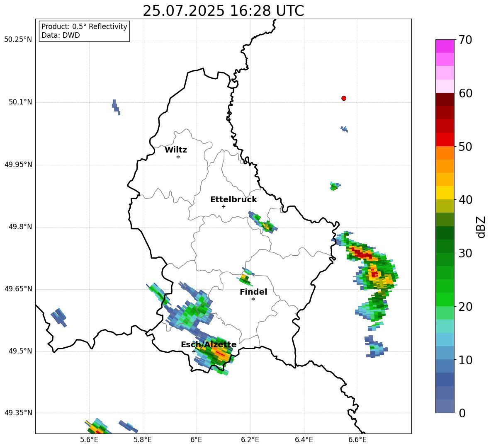Click the 'Data: DWD' legend line
Image resolution: width=491 pixels, height=448 pixels.
click(61, 35)
